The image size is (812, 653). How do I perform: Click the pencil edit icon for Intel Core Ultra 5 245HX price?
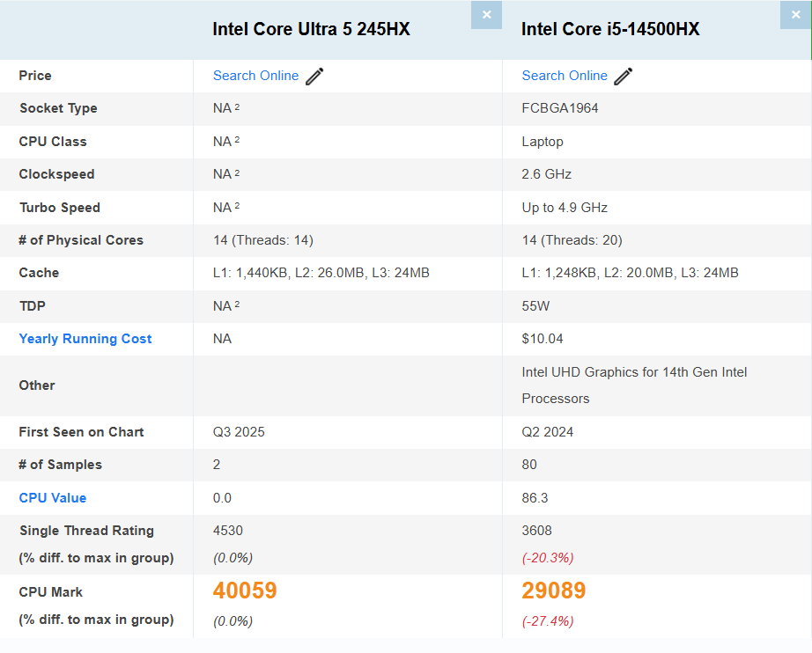point(314,76)
